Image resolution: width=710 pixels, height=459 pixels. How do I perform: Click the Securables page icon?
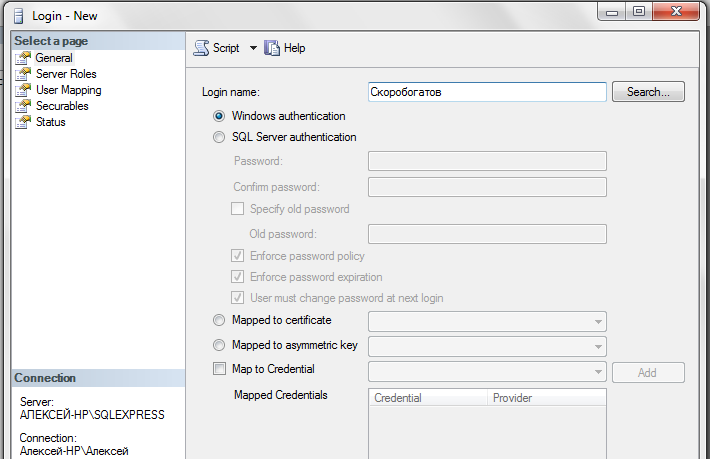pyautogui.click(x=23, y=106)
